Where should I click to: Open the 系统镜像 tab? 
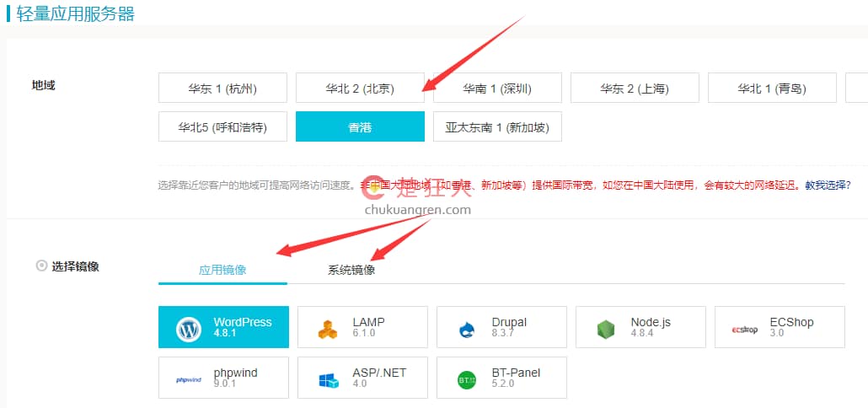(x=351, y=271)
